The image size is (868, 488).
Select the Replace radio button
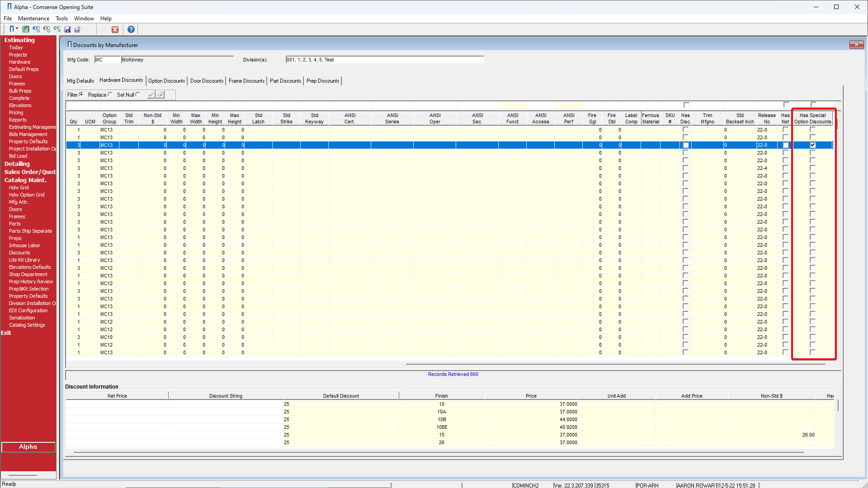tap(110, 94)
